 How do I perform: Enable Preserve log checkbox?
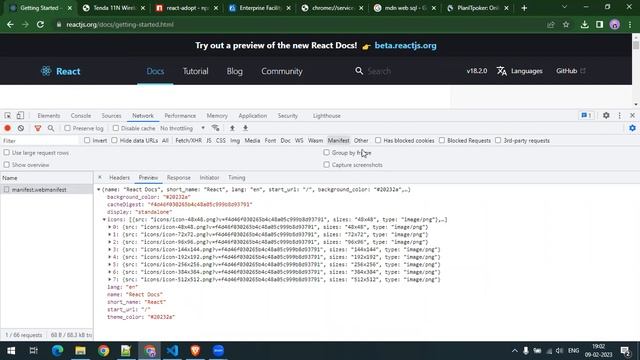67,128
